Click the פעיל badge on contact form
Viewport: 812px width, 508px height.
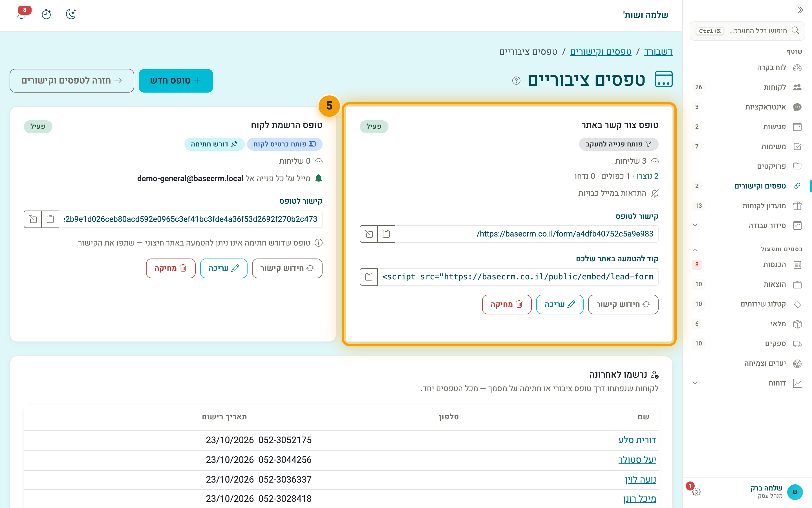(374, 126)
